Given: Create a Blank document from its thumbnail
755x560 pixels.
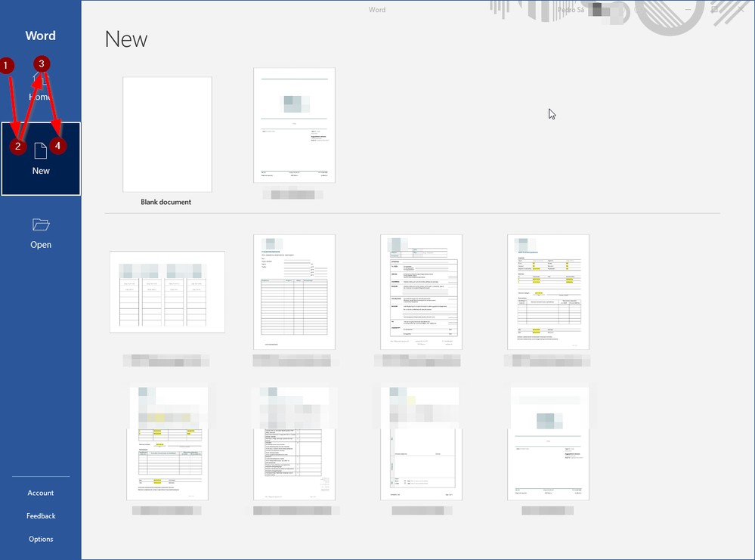Looking at the screenshot, I should [x=167, y=135].
